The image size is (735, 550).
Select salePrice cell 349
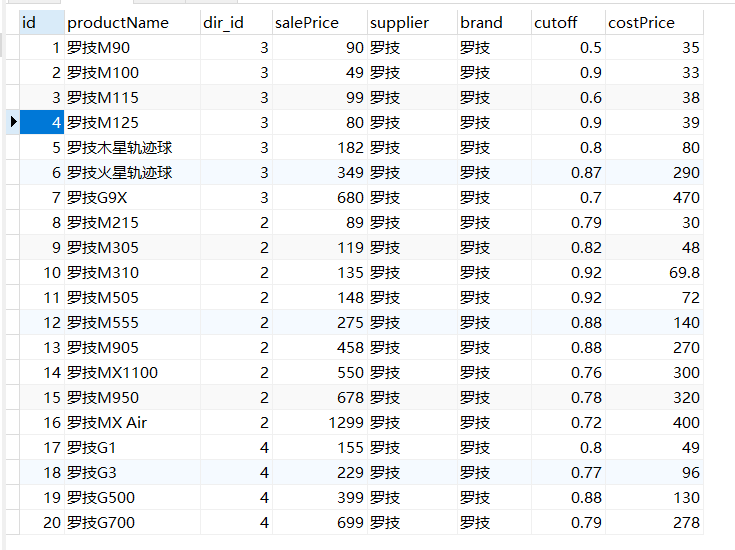pyautogui.click(x=319, y=173)
